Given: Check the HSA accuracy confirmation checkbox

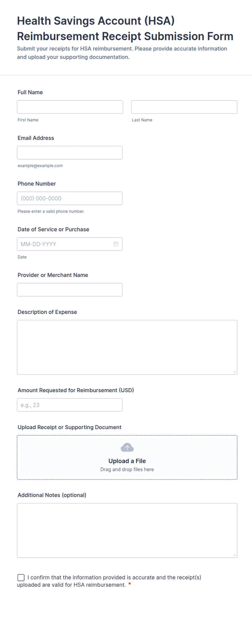Looking at the screenshot, I should click(x=21, y=578).
